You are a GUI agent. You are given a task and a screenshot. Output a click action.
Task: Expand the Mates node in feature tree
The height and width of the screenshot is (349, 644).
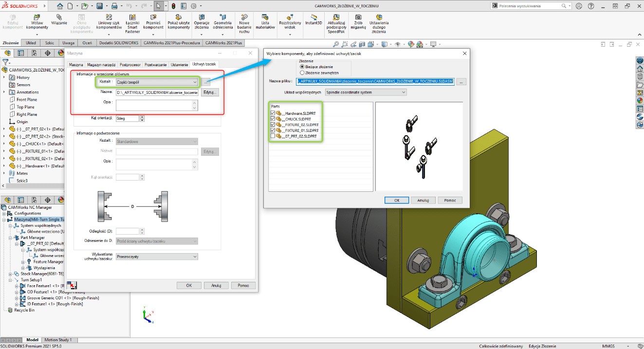(4, 173)
